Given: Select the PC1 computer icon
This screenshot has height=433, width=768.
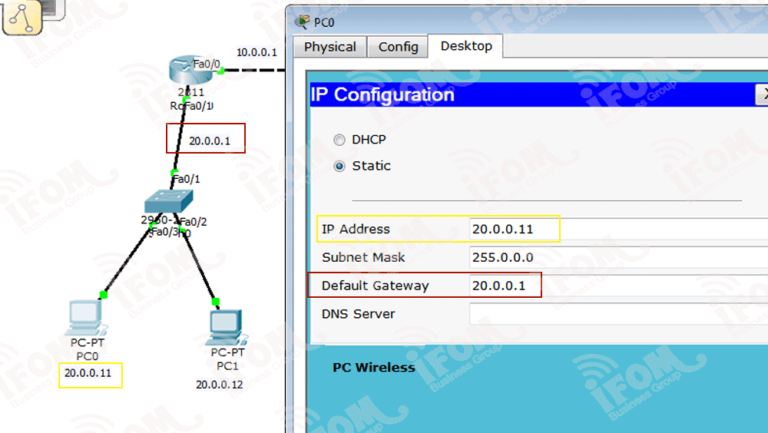Looking at the screenshot, I should point(227,327).
